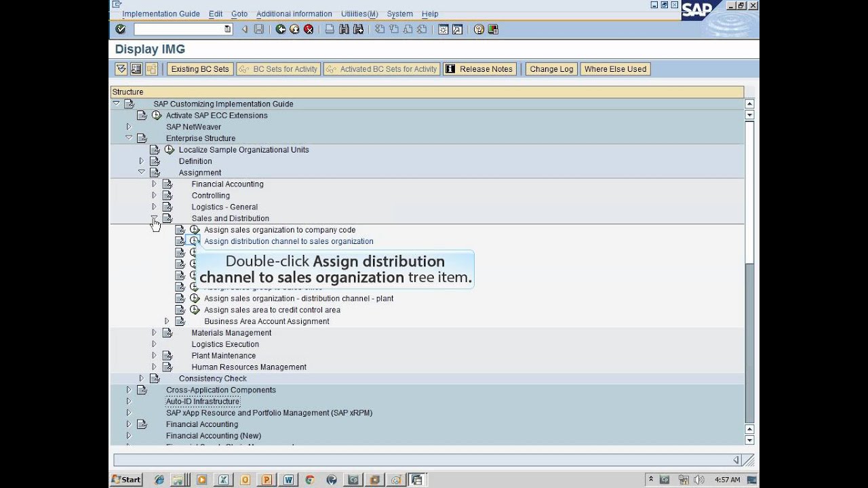Click execute icon for Assign sales organization to company code
Image resolution: width=868 pixels, height=488 pixels.
pos(195,230)
